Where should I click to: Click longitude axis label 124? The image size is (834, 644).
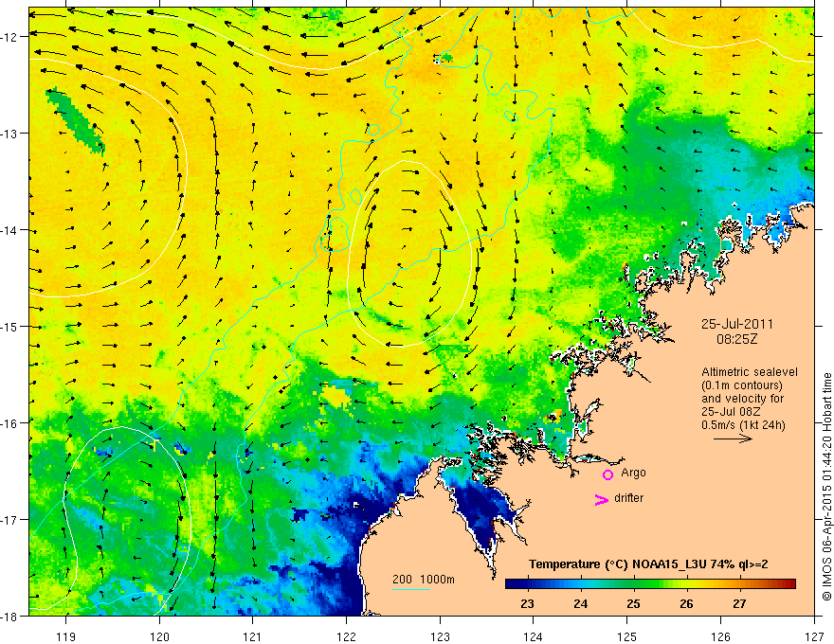tap(534, 636)
